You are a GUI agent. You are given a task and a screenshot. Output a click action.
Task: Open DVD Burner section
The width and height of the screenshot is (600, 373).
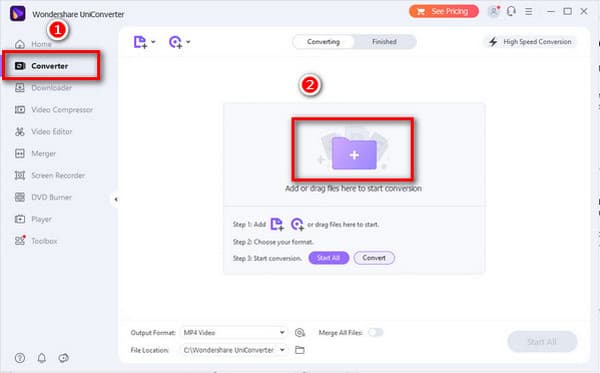(x=43, y=197)
